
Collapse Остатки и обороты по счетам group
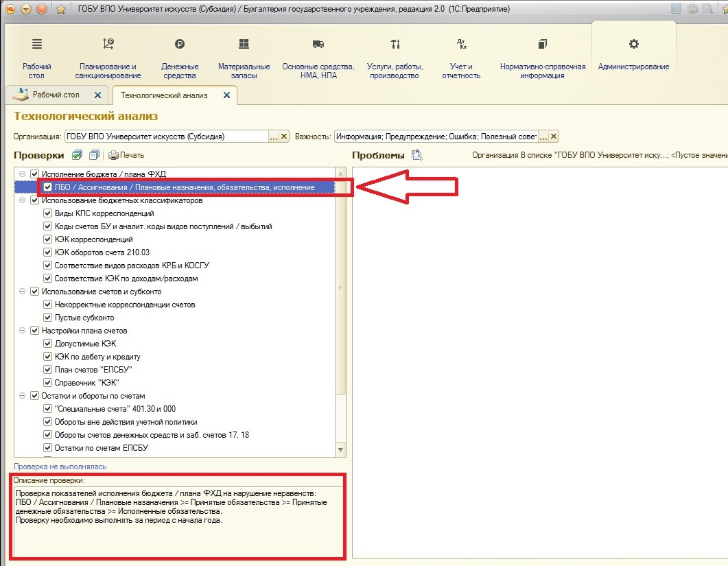coord(23,396)
